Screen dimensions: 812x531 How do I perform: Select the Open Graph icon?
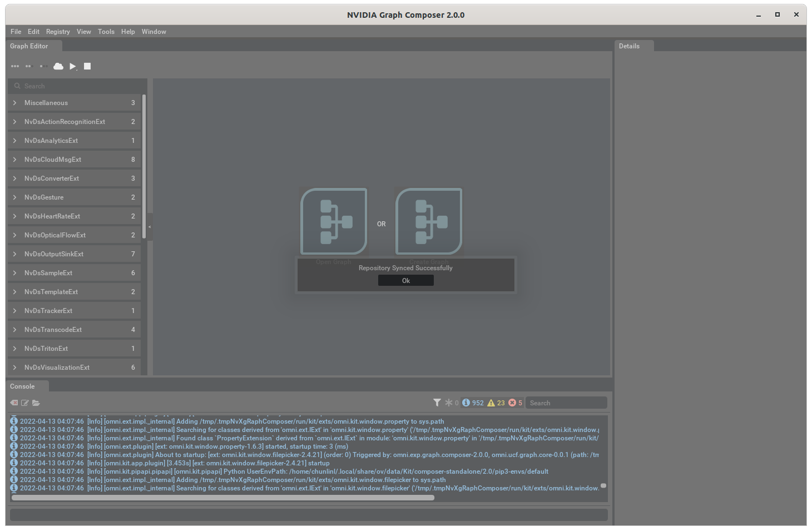(x=333, y=221)
